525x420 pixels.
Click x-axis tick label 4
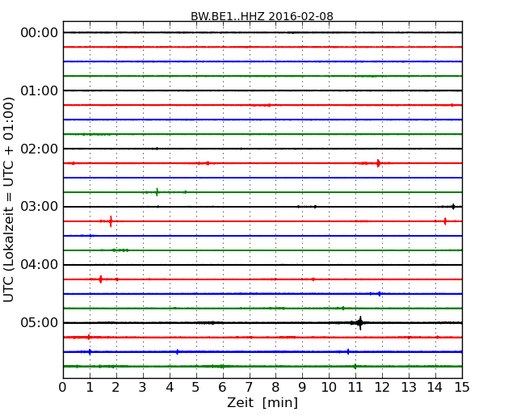click(170, 387)
